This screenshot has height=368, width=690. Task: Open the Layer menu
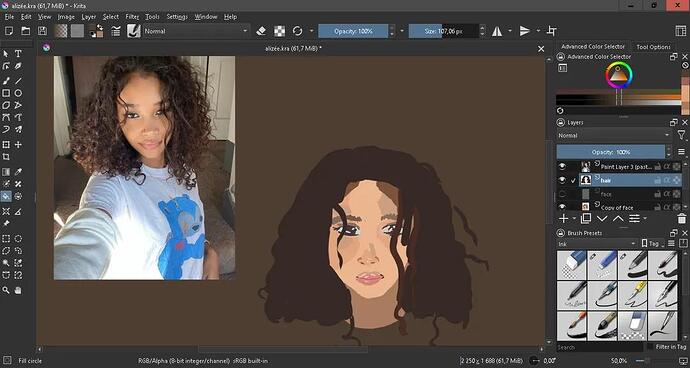pyautogui.click(x=89, y=17)
